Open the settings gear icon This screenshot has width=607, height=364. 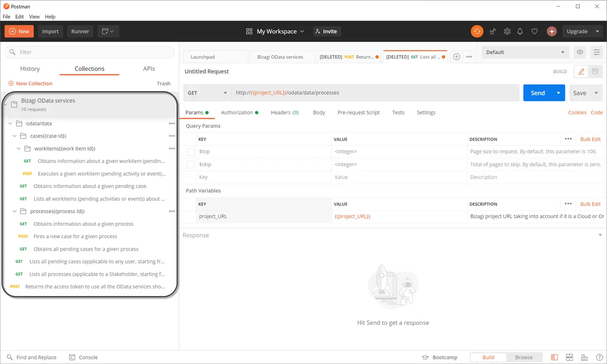pos(507,32)
